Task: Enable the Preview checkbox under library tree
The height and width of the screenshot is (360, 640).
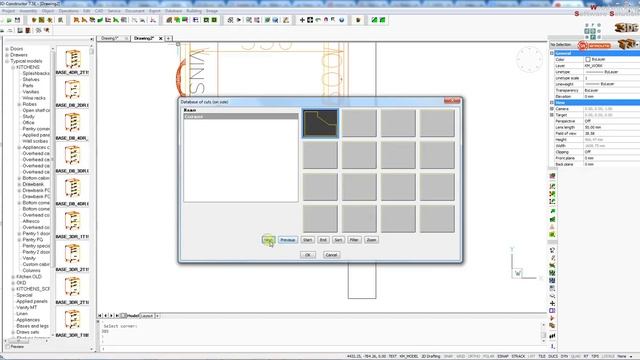Action: tap(8, 347)
